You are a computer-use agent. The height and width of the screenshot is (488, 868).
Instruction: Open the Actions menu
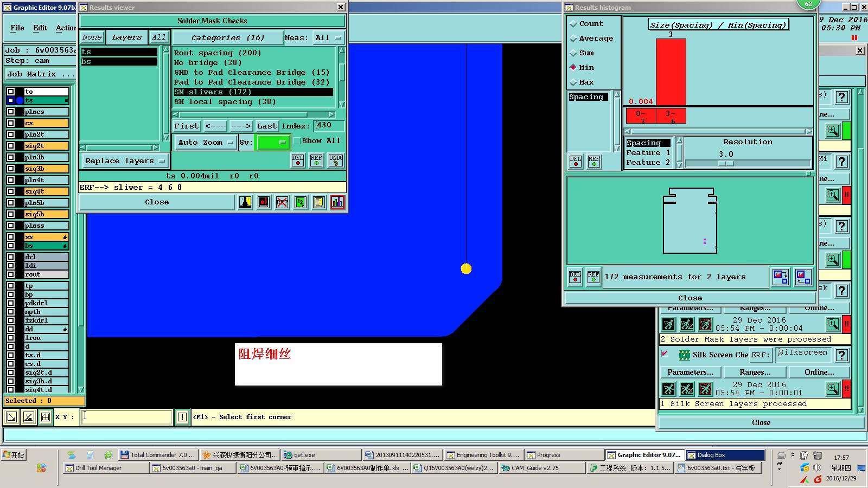coord(66,28)
